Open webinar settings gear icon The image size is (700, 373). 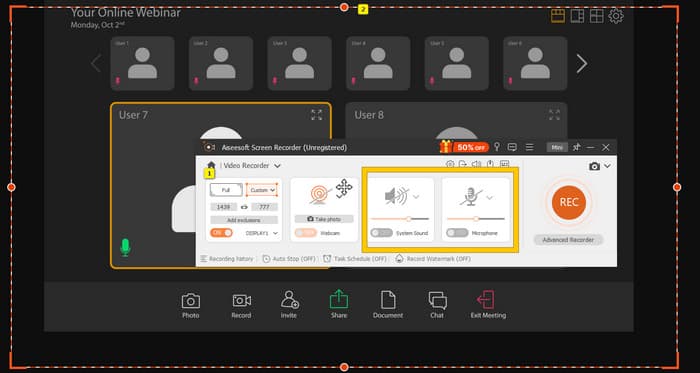616,16
